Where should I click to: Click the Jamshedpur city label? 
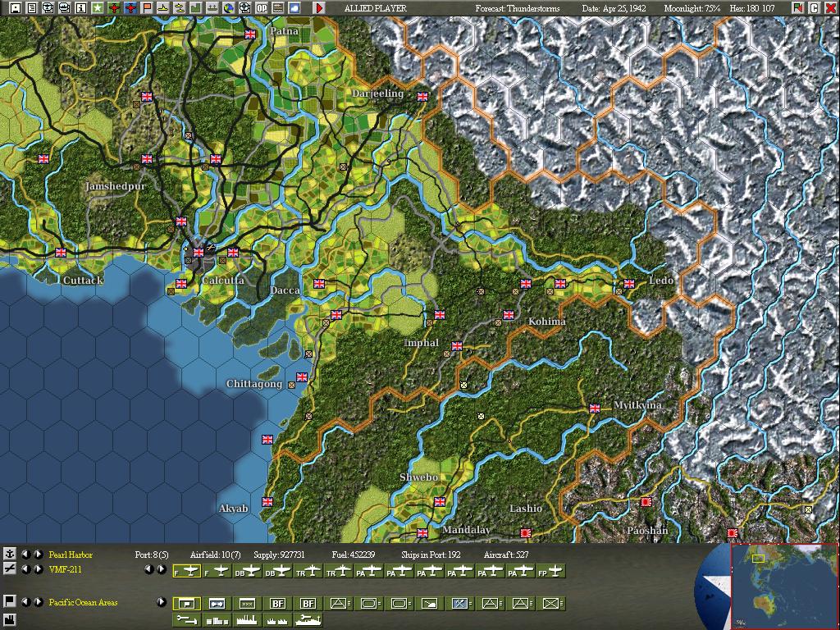point(116,186)
